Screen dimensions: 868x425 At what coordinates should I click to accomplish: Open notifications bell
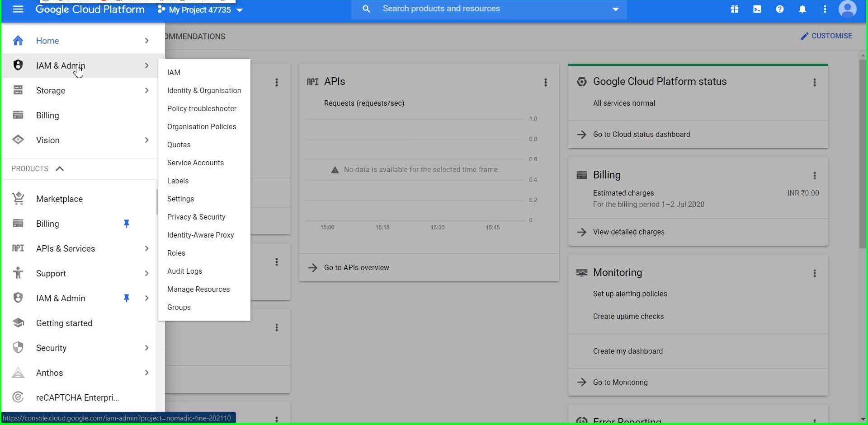click(802, 9)
